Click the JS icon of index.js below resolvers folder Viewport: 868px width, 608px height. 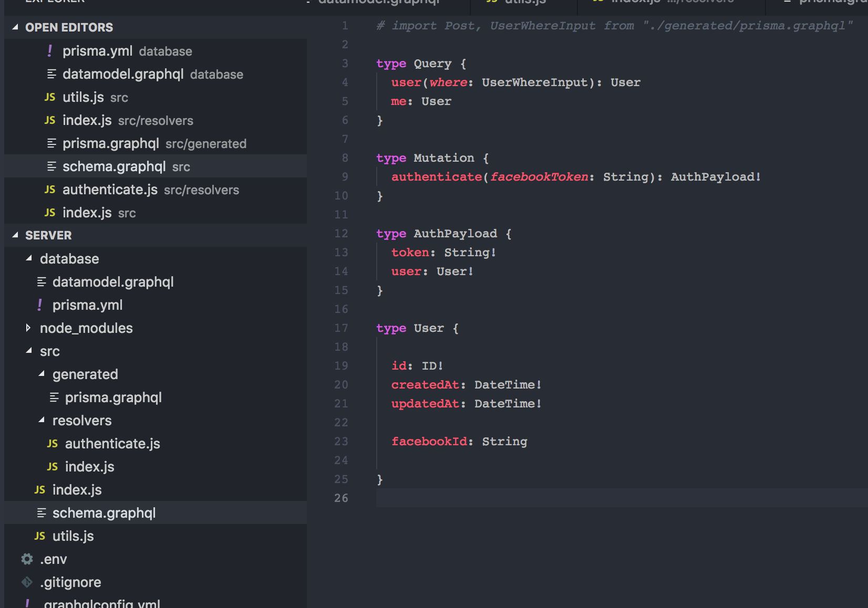coord(40,490)
